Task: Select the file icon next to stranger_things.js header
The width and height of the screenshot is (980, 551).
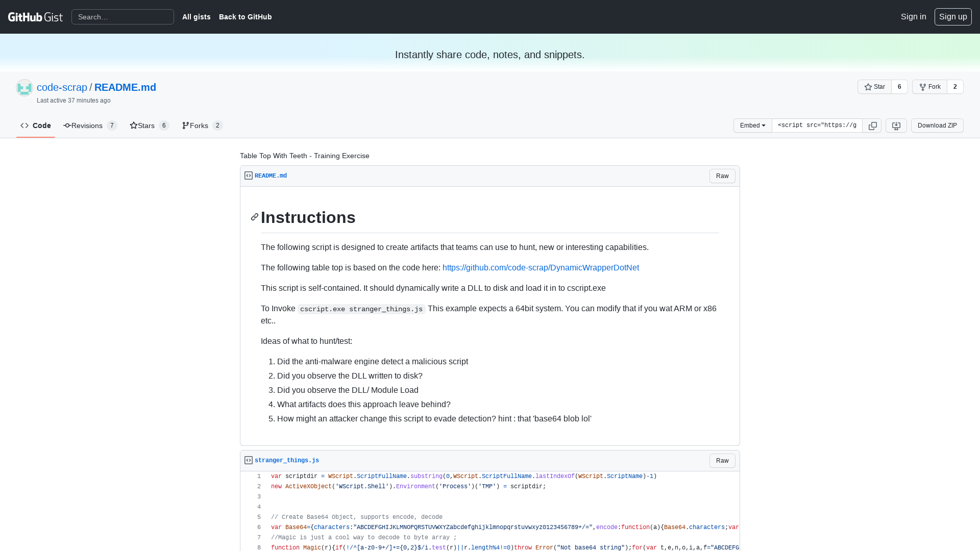Action: [248, 460]
